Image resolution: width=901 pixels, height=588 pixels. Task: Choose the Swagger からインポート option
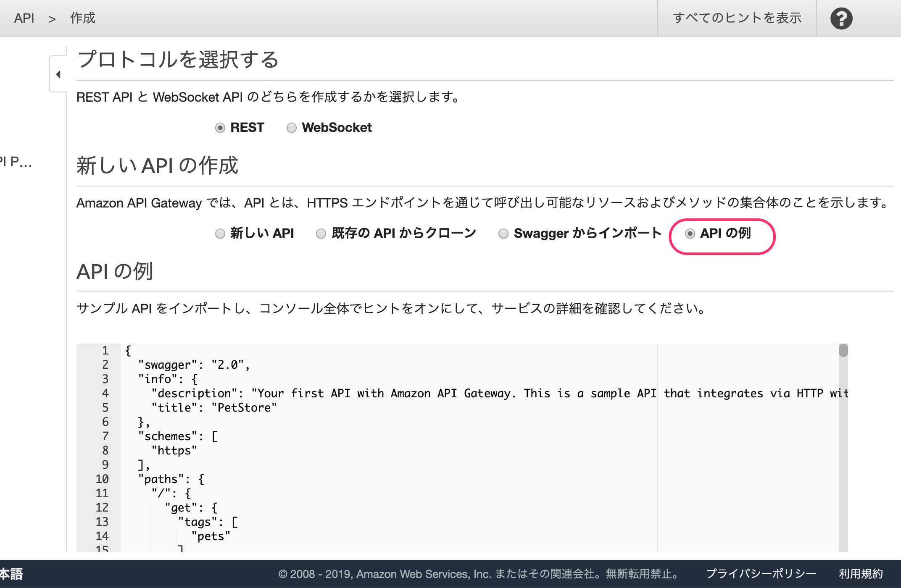pyautogui.click(x=503, y=234)
